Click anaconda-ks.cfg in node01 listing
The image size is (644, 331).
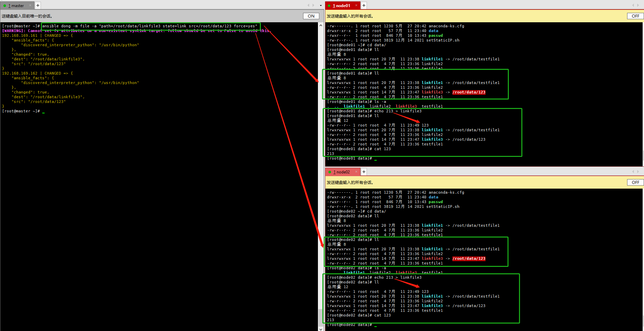(x=446, y=26)
